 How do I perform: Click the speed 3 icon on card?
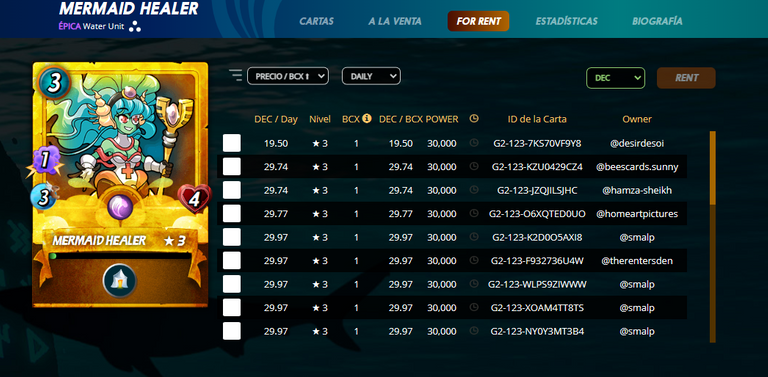[43, 197]
